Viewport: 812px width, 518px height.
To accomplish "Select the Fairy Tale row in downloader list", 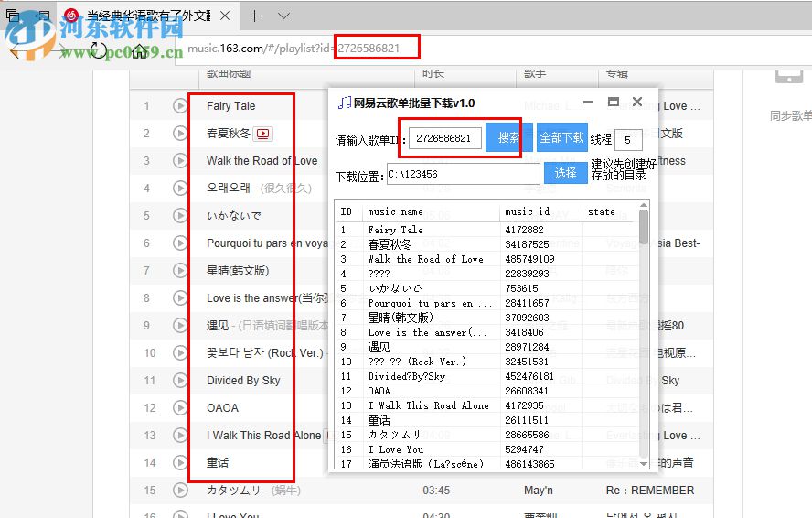I will pyautogui.click(x=486, y=230).
